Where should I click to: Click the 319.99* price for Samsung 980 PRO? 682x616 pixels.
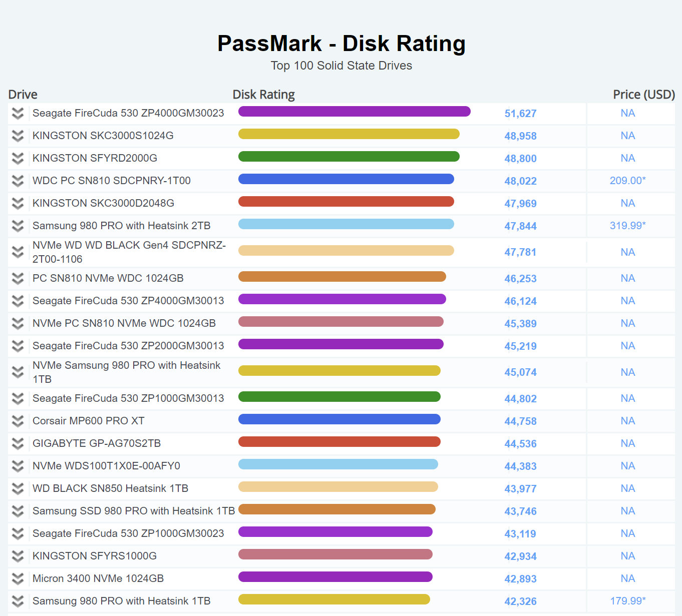pos(627,226)
